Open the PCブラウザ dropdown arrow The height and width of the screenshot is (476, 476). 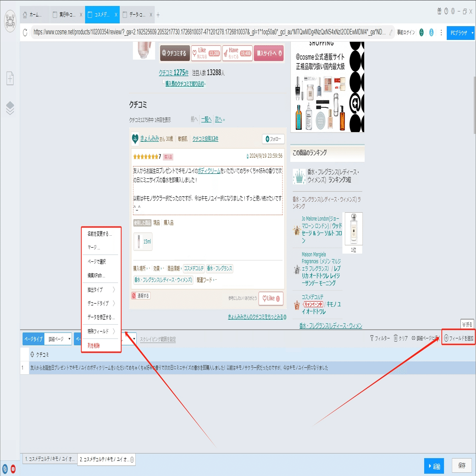point(472,33)
